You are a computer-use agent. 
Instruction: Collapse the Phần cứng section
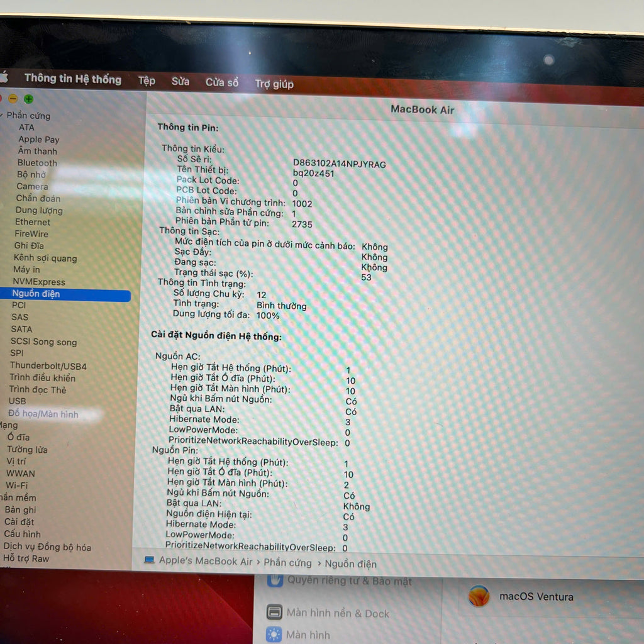tap(3, 116)
